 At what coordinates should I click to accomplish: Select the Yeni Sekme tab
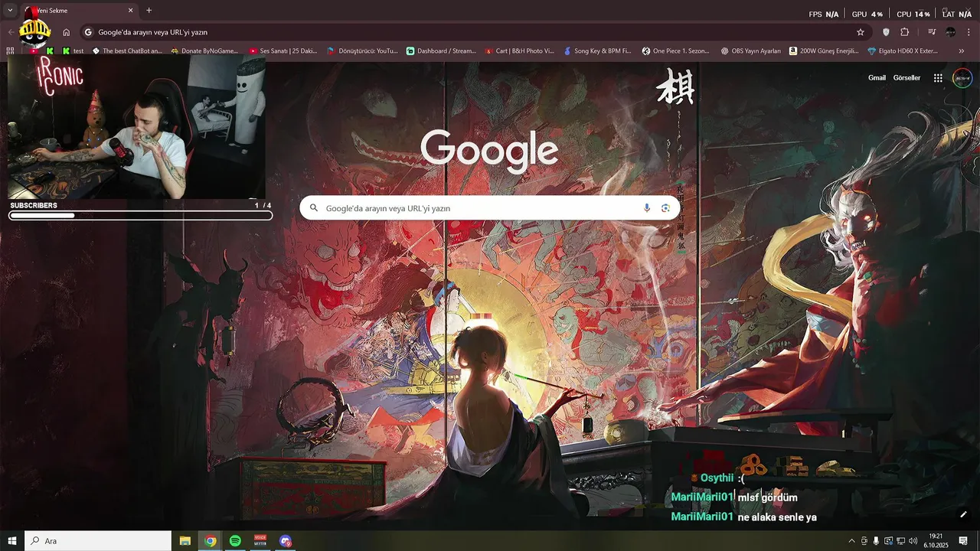[x=79, y=11]
